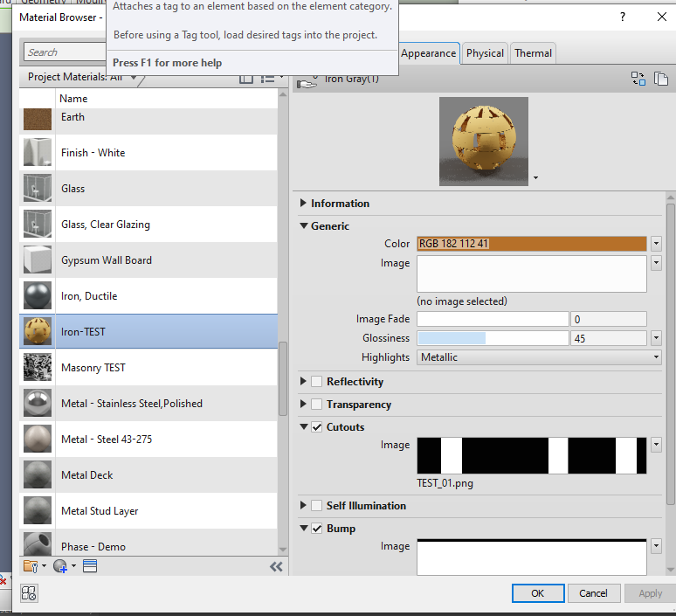Uncheck the Cutouts checkbox
Image resolution: width=676 pixels, height=616 pixels.
click(316, 427)
